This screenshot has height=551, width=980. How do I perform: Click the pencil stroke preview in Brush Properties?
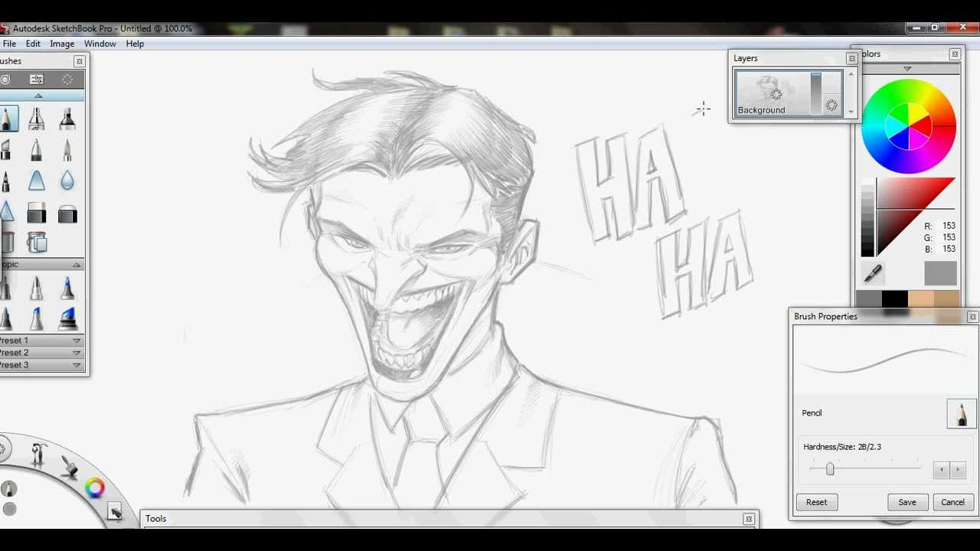[885, 360]
